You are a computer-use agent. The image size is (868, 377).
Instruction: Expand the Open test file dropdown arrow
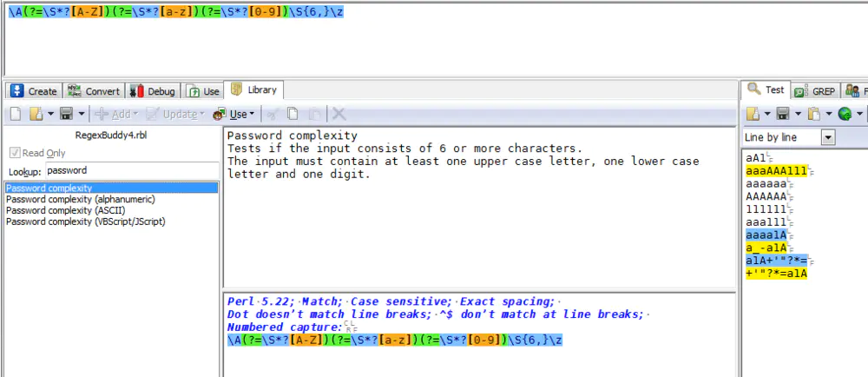767,114
